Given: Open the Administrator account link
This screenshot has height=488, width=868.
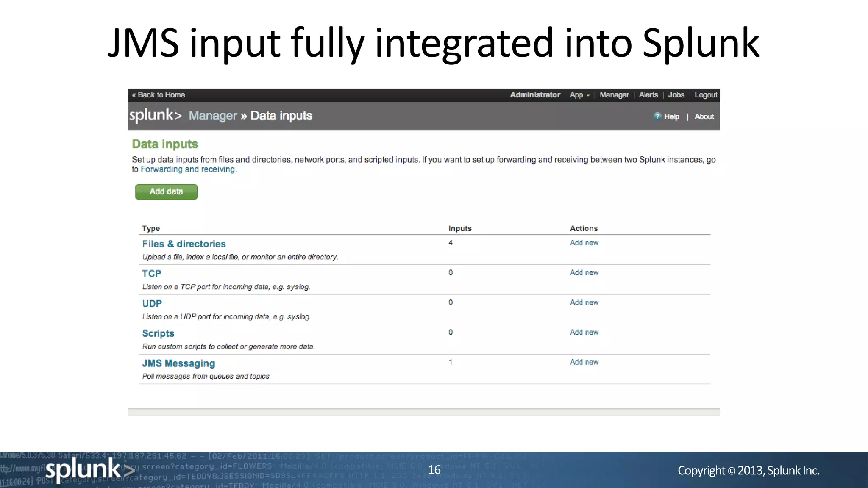Looking at the screenshot, I should (535, 95).
